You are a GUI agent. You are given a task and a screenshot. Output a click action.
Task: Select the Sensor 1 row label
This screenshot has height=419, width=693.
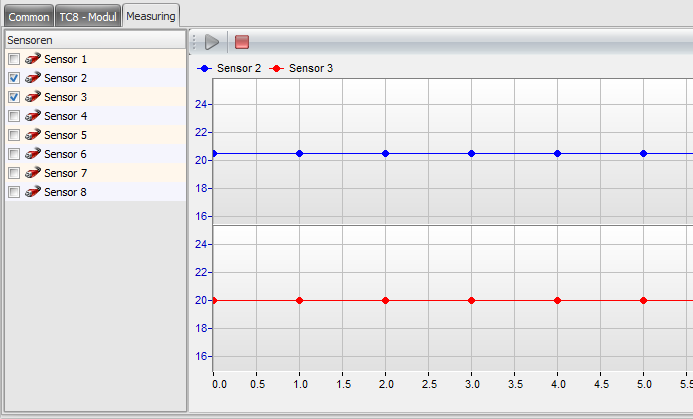click(x=65, y=59)
